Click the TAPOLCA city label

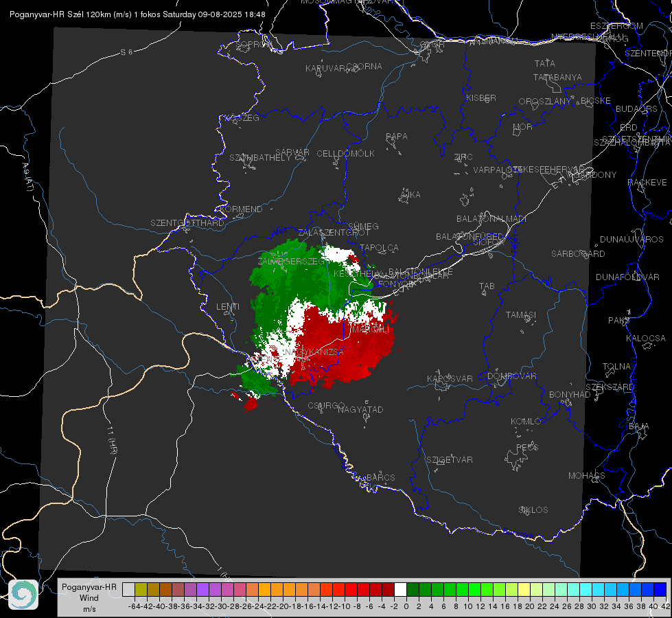click(x=379, y=247)
